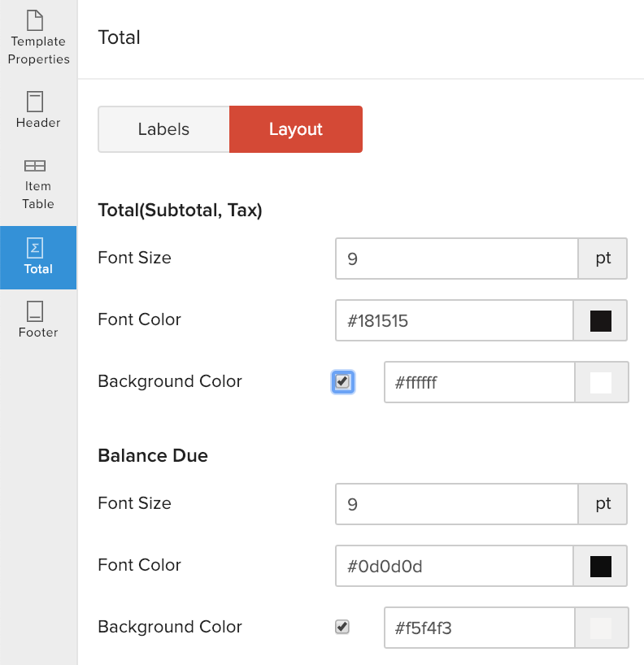
Task: Open Balance Due background color swatch
Action: [x=601, y=628]
